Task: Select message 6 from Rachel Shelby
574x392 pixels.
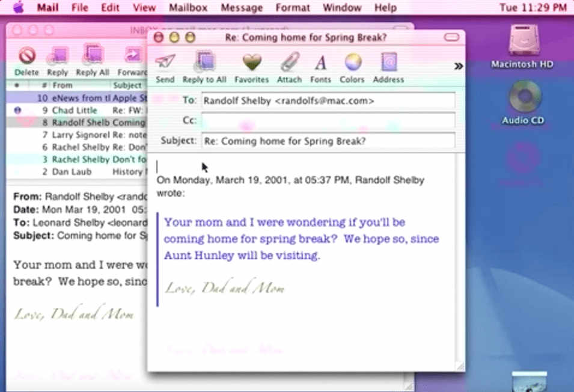Action: tap(77, 147)
